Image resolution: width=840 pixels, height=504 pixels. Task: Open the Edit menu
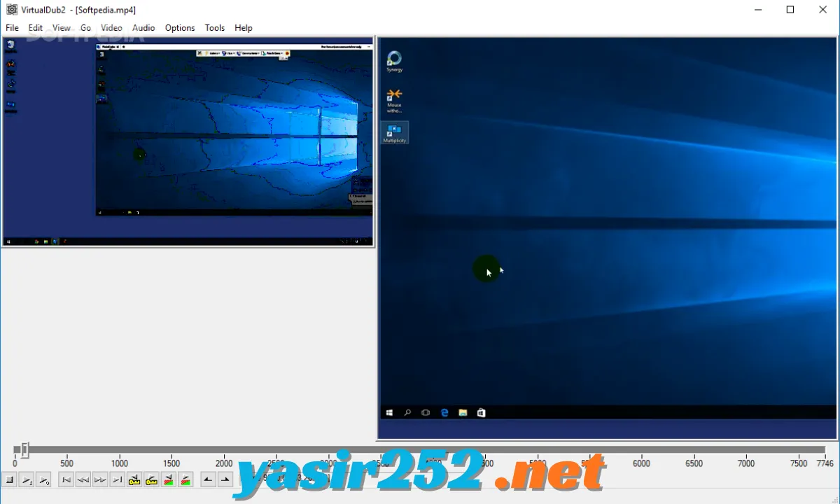click(36, 28)
